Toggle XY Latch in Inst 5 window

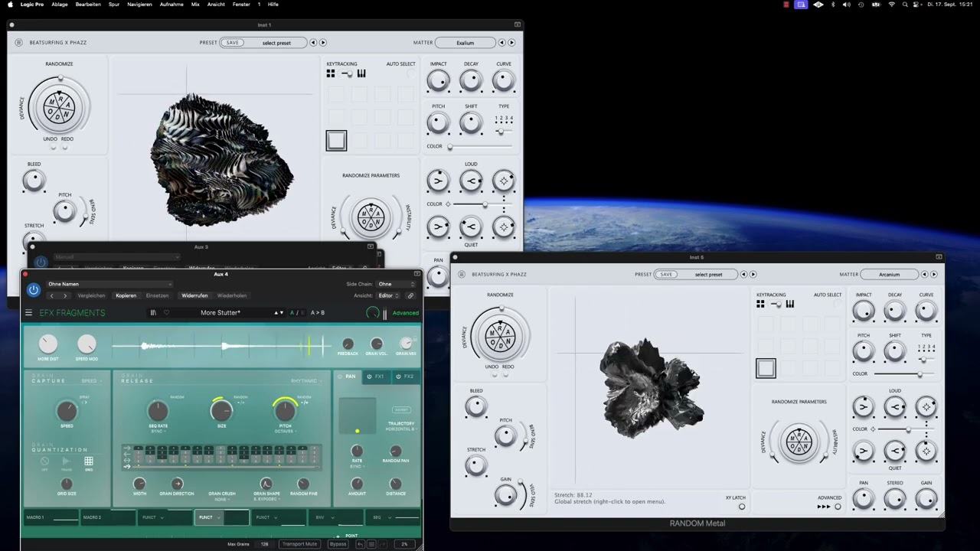741,507
